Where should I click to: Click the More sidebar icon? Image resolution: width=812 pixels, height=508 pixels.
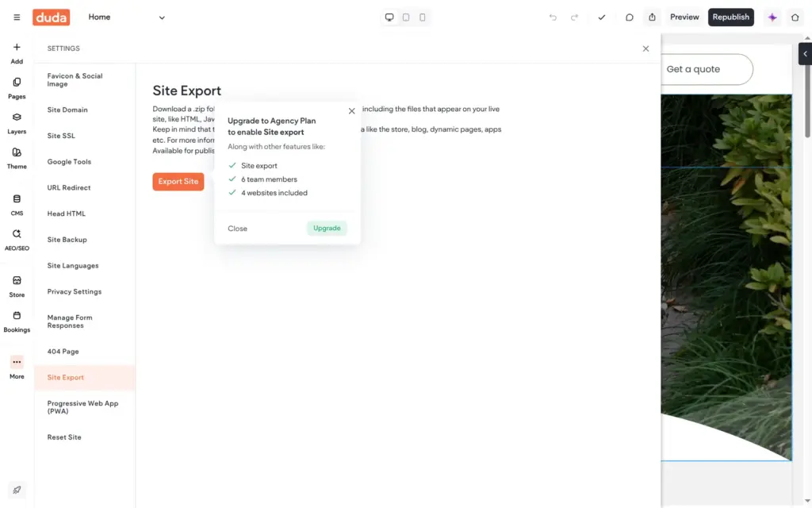coord(17,368)
